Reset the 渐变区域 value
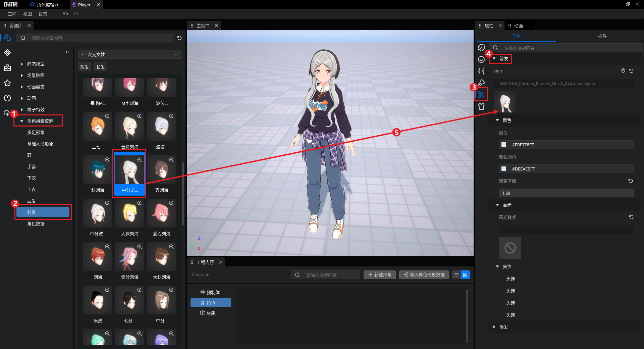This screenshot has height=349, width=644. pos(631,181)
